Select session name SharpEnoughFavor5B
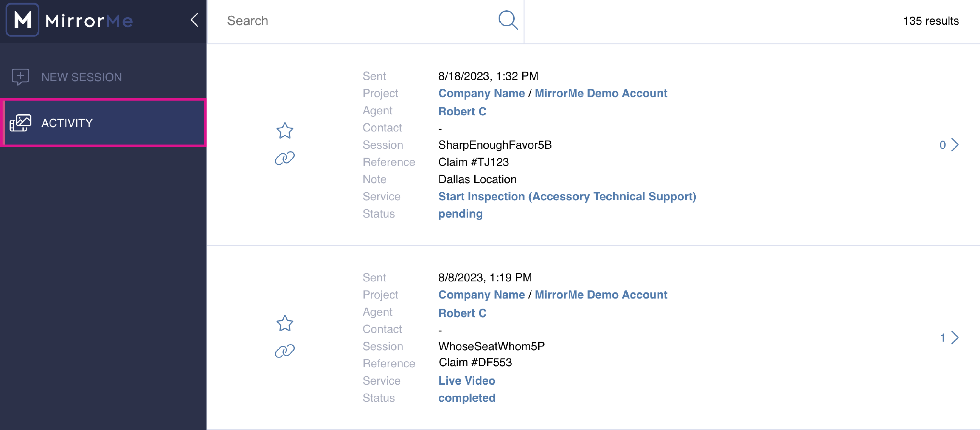 tap(495, 145)
